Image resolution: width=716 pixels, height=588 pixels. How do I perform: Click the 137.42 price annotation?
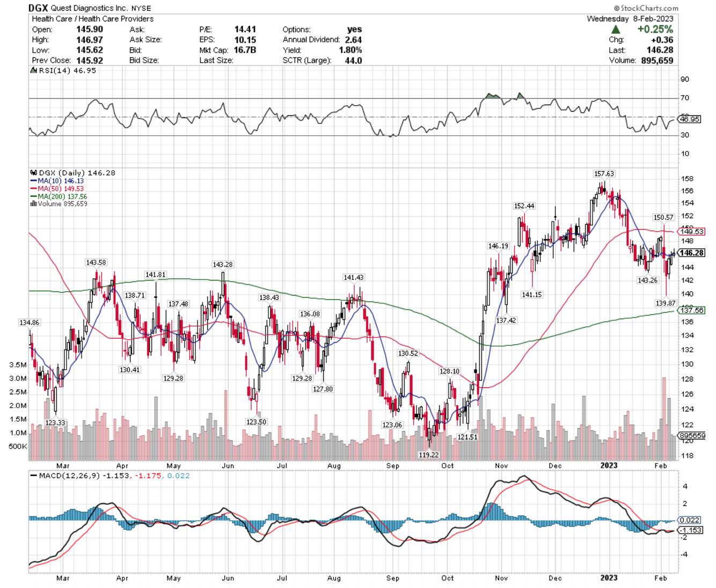coord(506,320)
